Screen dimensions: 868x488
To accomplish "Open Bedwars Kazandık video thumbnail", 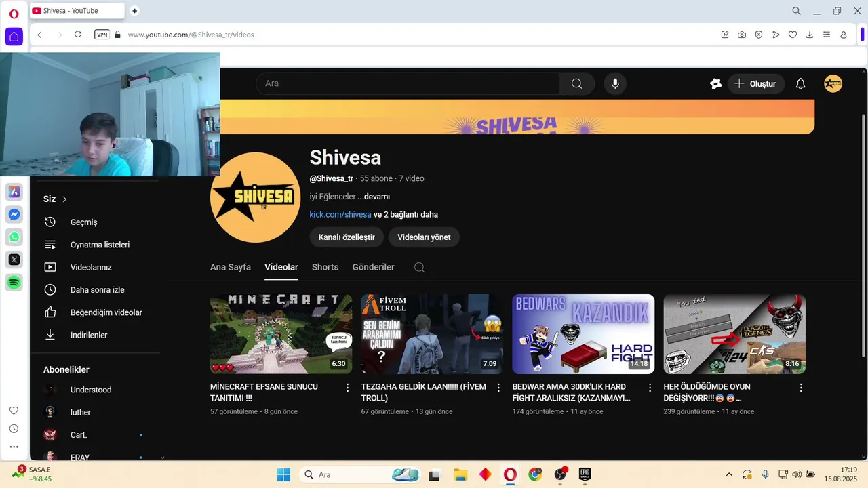I will pyautogui.click(x=583, y=334).
